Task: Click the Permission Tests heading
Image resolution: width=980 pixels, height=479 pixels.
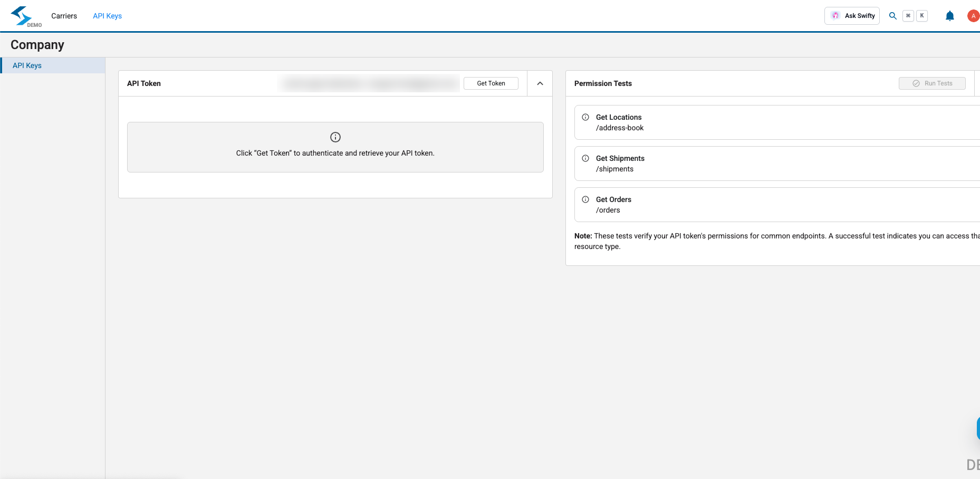Action: 603,83
